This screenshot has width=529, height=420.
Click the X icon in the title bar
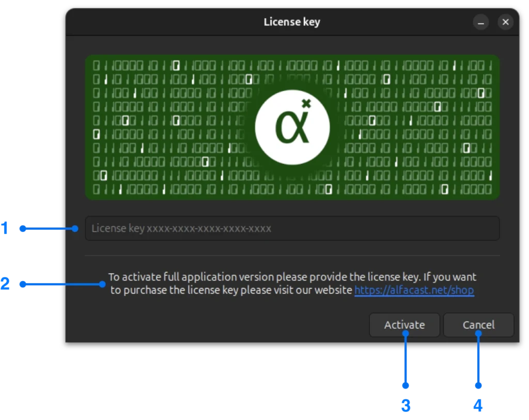point(505,22)
